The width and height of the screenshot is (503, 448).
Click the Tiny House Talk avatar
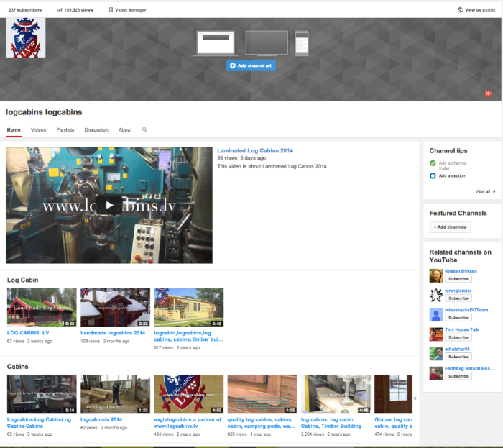coord(436,334)
